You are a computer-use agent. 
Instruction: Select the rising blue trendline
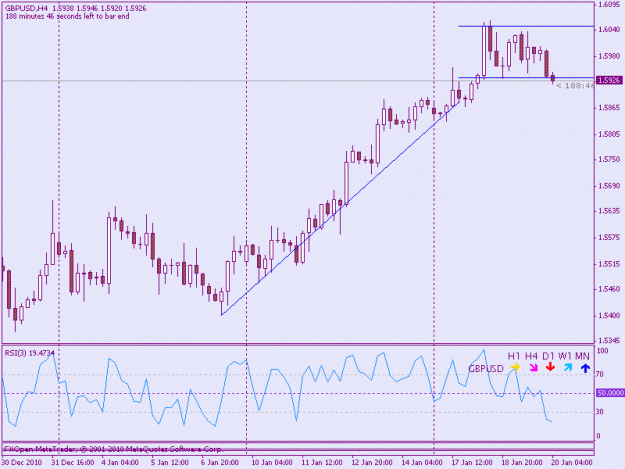pyautogui.click(x=341, y=209)
